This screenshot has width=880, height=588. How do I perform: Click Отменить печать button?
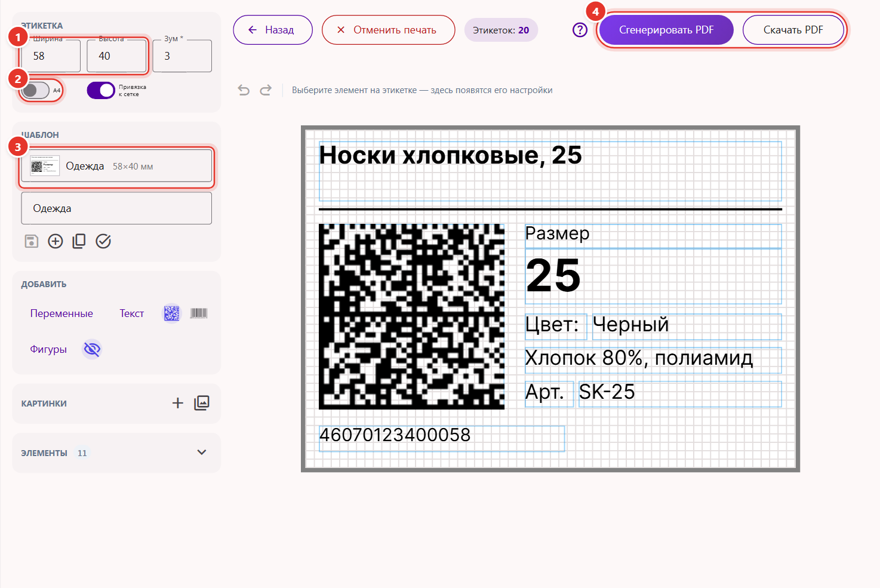[389, 30]
